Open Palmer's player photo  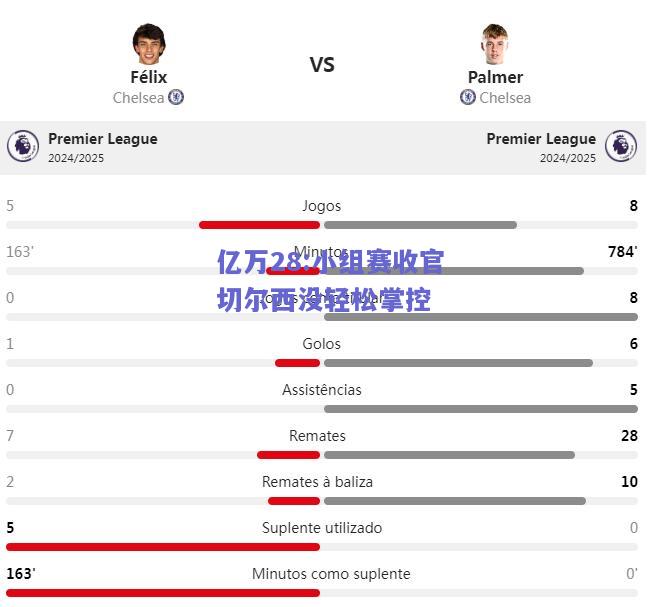point(495,44)
